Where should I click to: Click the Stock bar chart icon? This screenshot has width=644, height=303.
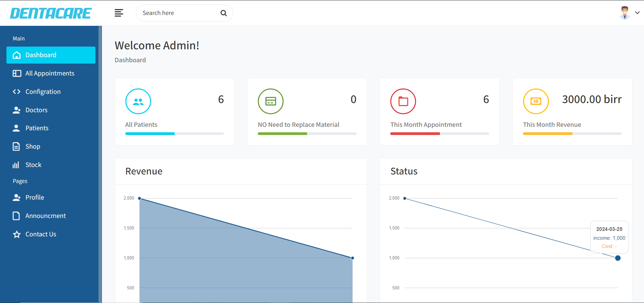[x=16, y=165]
